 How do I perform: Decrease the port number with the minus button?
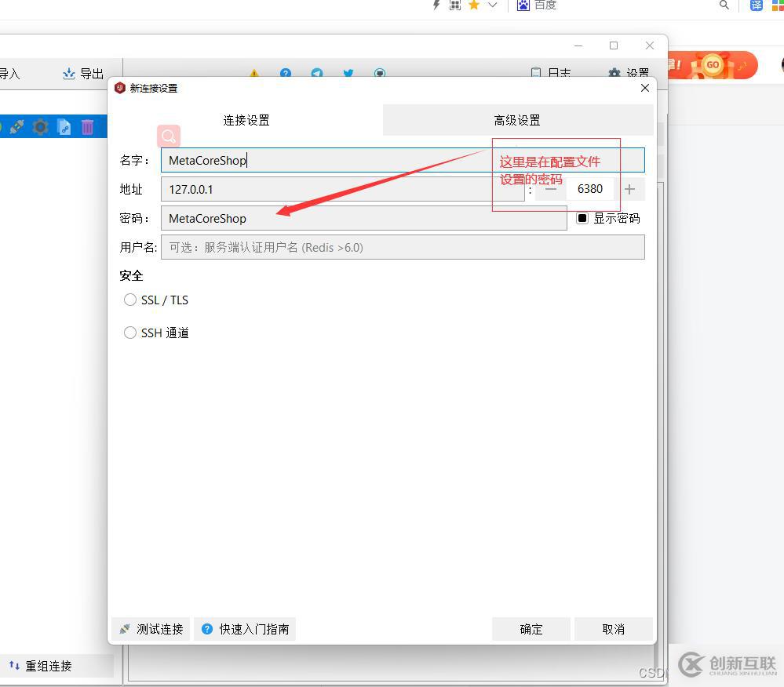550,189
